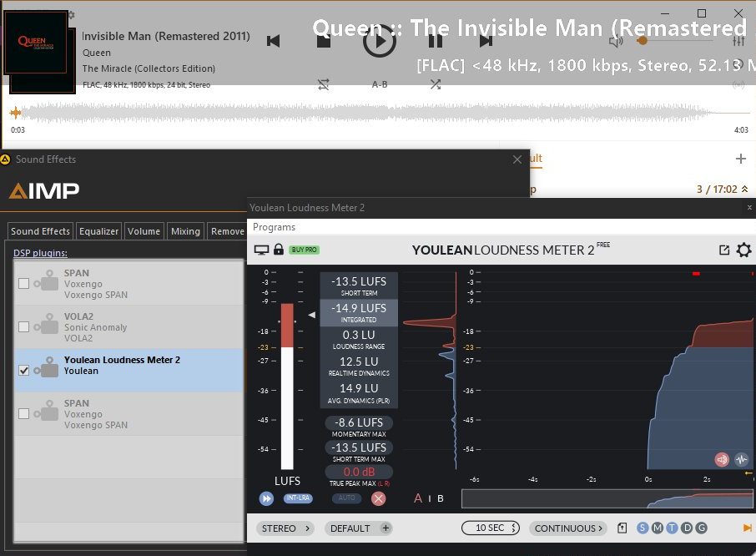Select VOLA2 plugin row
756x556 pixels.
pos(129,327)
